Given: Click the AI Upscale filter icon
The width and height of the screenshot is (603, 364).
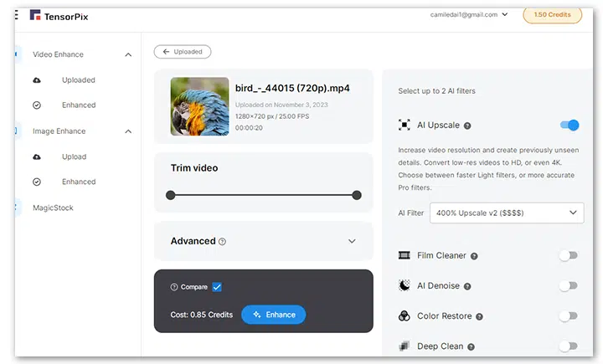Looking at the screenshot, I should point(404,126).
